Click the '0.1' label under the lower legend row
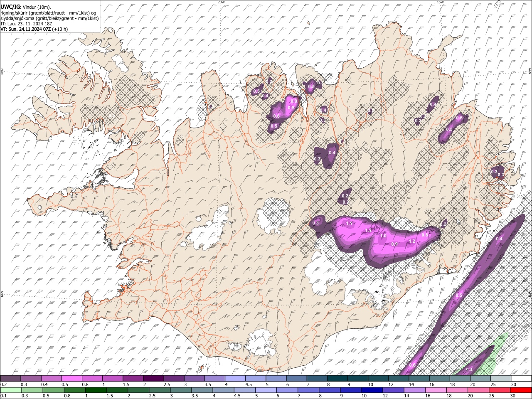This screenshot has height=399, width=532. pyautogui.click(x=3, y=396)
